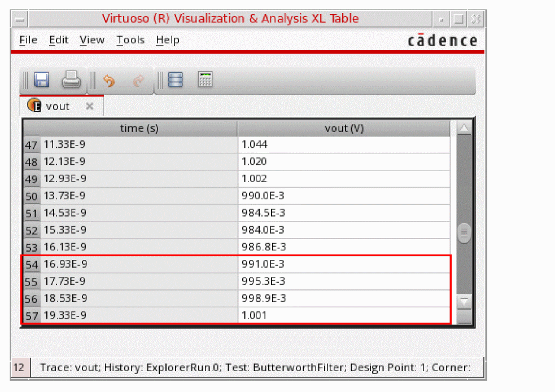Viewport: 555px width, 392px height.
Task: Click vout cell 991.0E-3
Action: 344,264
